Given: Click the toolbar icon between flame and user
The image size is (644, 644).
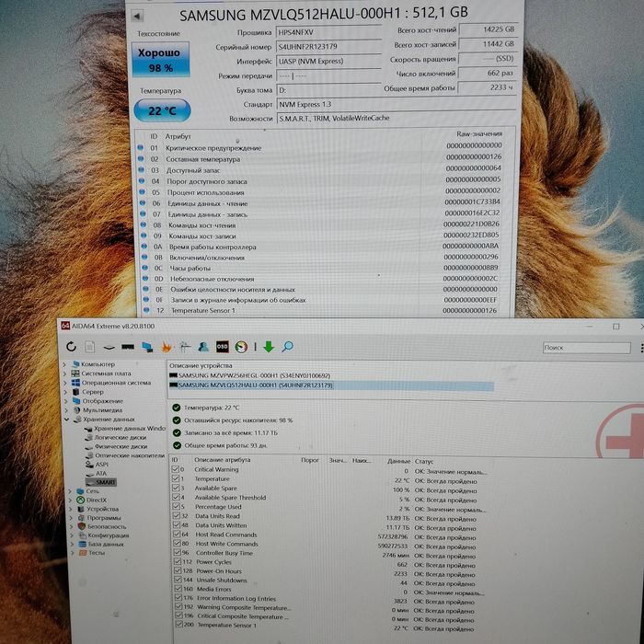Looking at the screenshot, I should (185, 347).
